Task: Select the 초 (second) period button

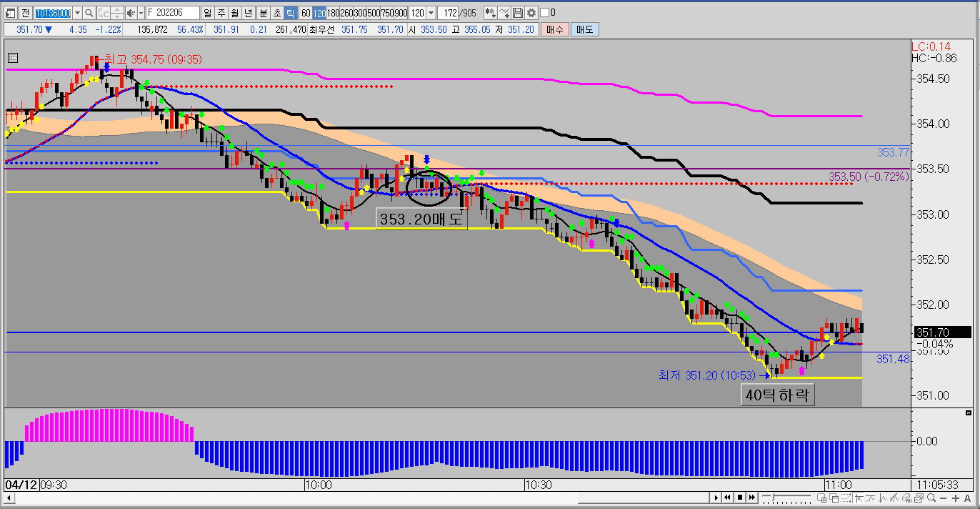Action: coord(276,13)
